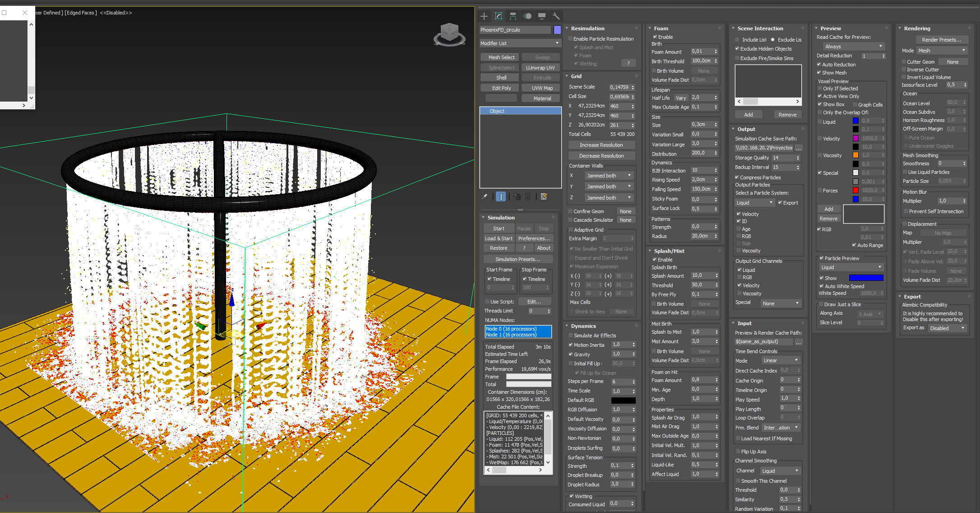Click up arrow of Cache File Content scrollbar

[548, 416]
